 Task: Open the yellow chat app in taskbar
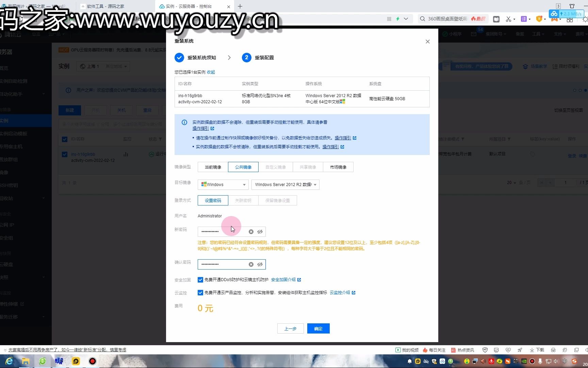click(x=76, y=361)
